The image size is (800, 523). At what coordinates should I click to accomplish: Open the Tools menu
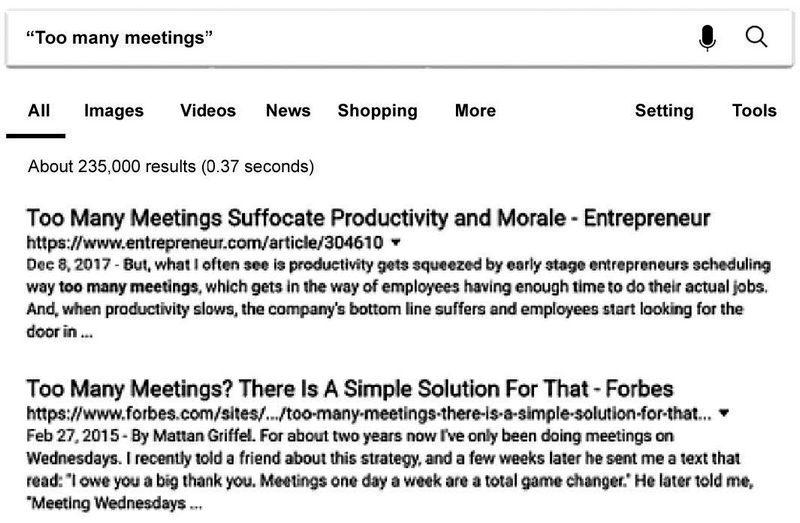tap(754, 111)
